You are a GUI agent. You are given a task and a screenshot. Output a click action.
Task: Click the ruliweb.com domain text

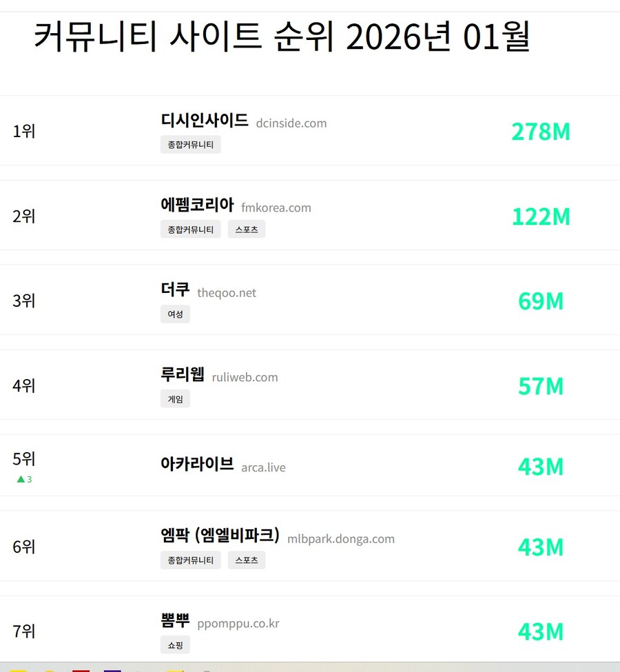[x=245, y=377]
